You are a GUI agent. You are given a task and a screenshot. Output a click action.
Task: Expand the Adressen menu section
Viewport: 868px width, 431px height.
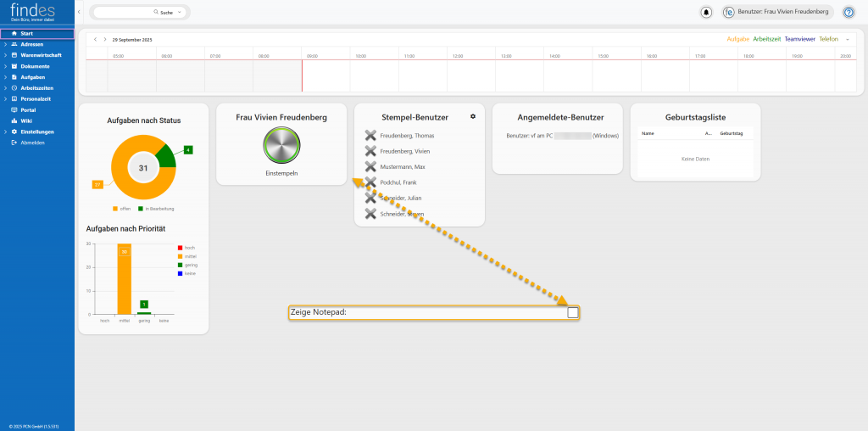pyautogui.click(x=4, y=44)
